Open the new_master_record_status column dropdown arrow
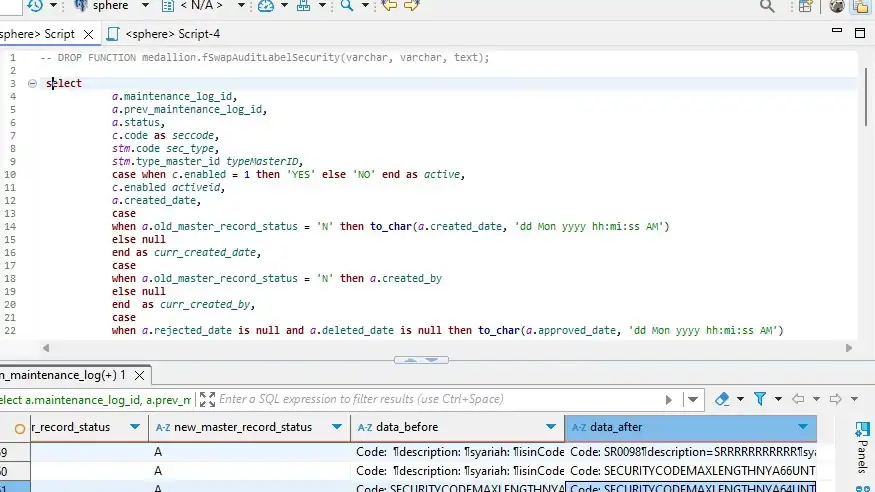The height and width of the screenshot is (492, 875). coord(336,427)
